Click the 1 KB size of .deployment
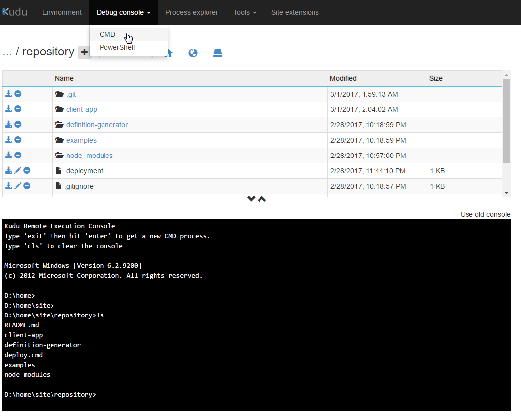Viewport: 521px width, 420px height. [437, 171]
